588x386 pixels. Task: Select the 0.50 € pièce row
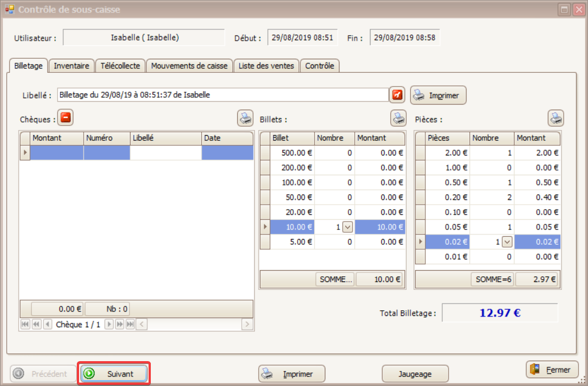click(x=488, y=183)
